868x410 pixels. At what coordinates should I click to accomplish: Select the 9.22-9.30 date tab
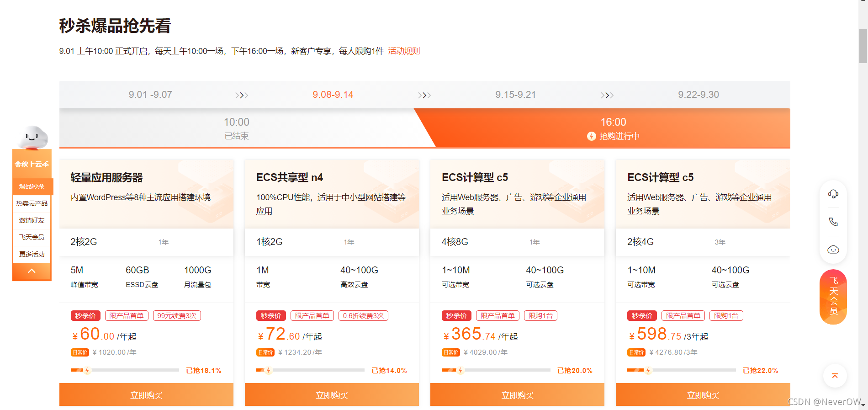[699, 95]
